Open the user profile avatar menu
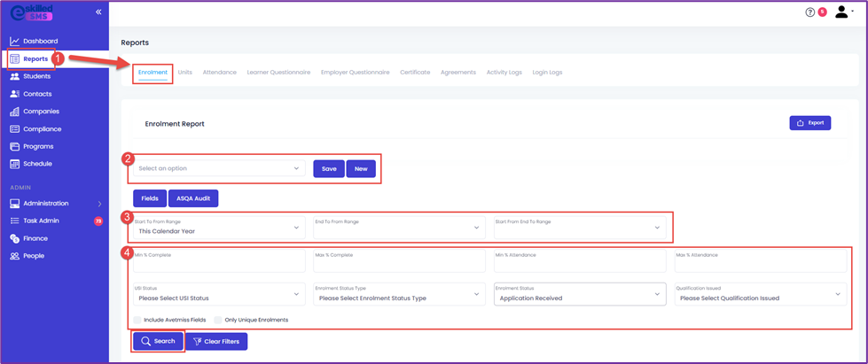Screen dimensions: 868x364 click(844, 12)
